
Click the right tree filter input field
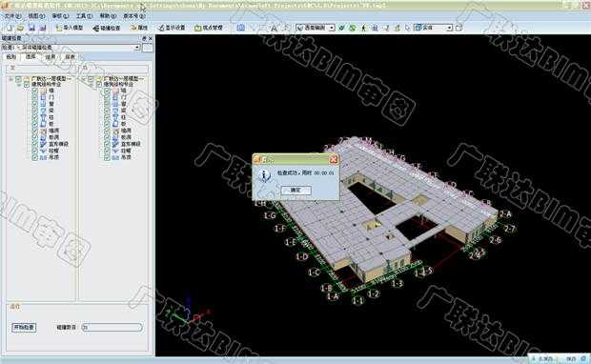pos(114,68)
